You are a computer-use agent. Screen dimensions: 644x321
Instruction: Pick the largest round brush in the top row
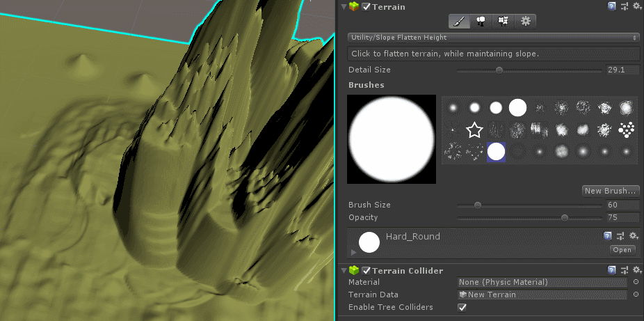click(x=517, y=108)
